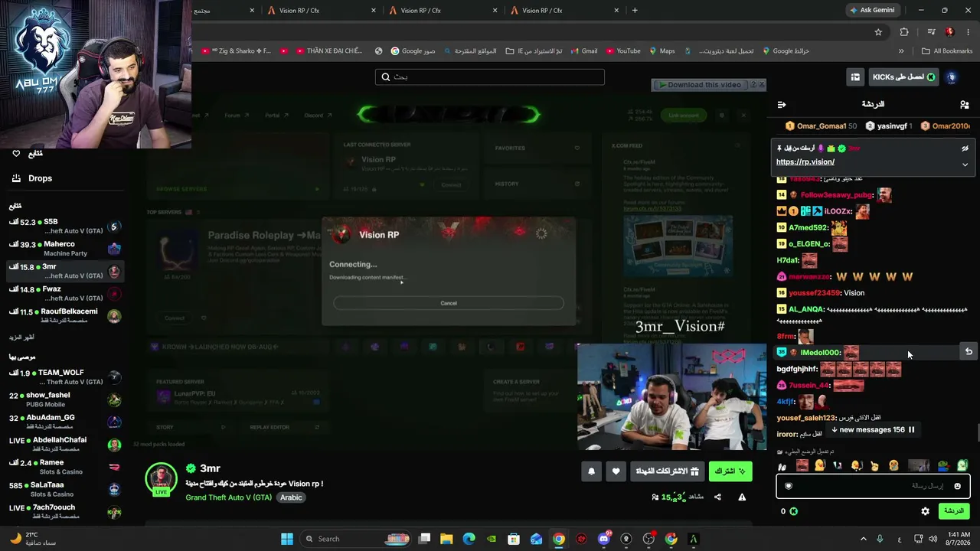This screenshot has width=980, height=551.
Task: Open chat settings gear icon
Action: (925, 511)
